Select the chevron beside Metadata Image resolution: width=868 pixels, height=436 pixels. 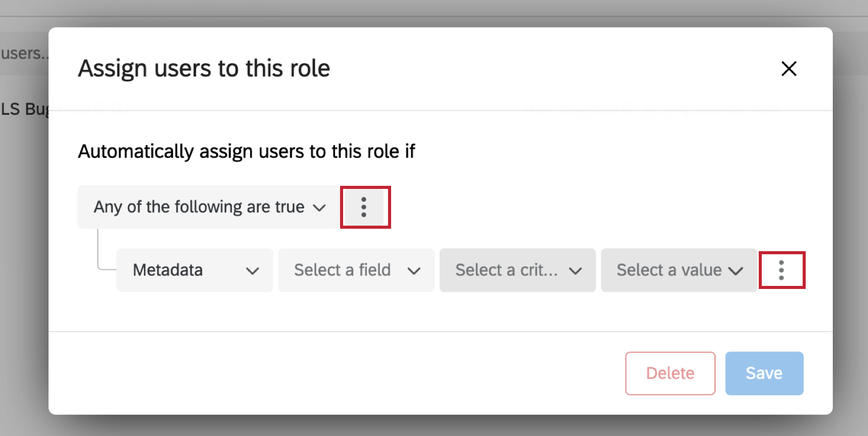253,271
